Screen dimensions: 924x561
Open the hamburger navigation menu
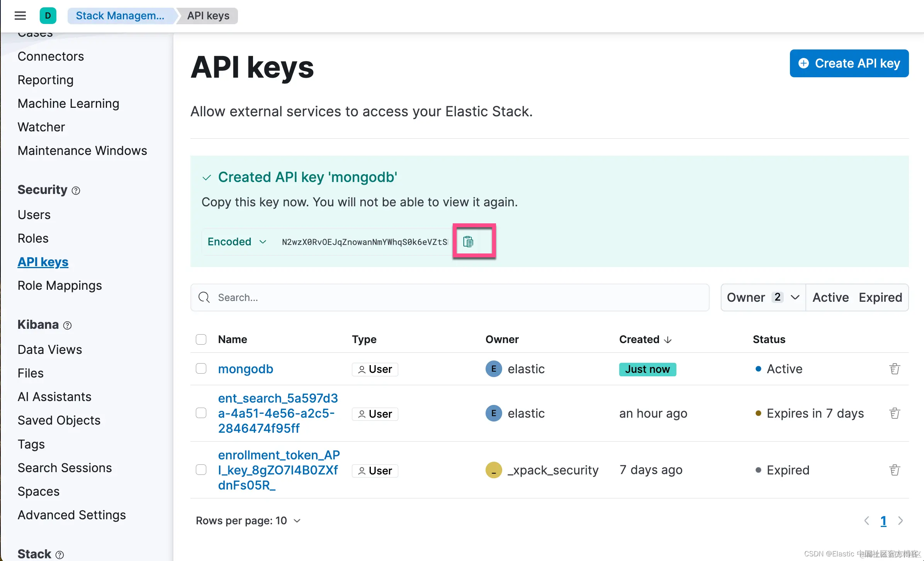point(20,16)
